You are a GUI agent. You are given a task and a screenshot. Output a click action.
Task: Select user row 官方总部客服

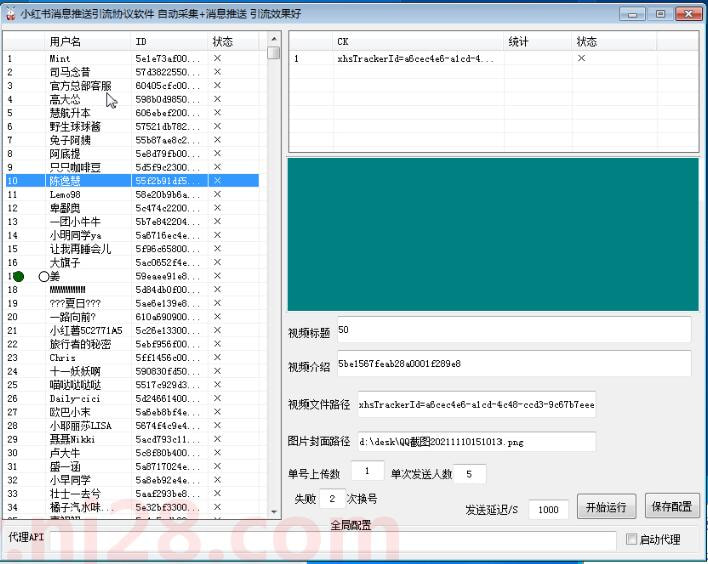[132, 85]
